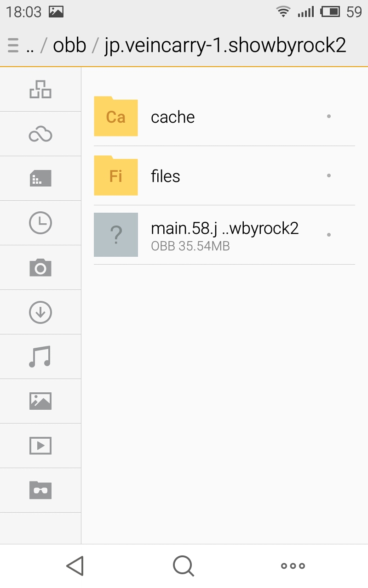Viewport: 368px width, 588px height.
Task: Open the camera photos sidebar icon
Action: 40,267
